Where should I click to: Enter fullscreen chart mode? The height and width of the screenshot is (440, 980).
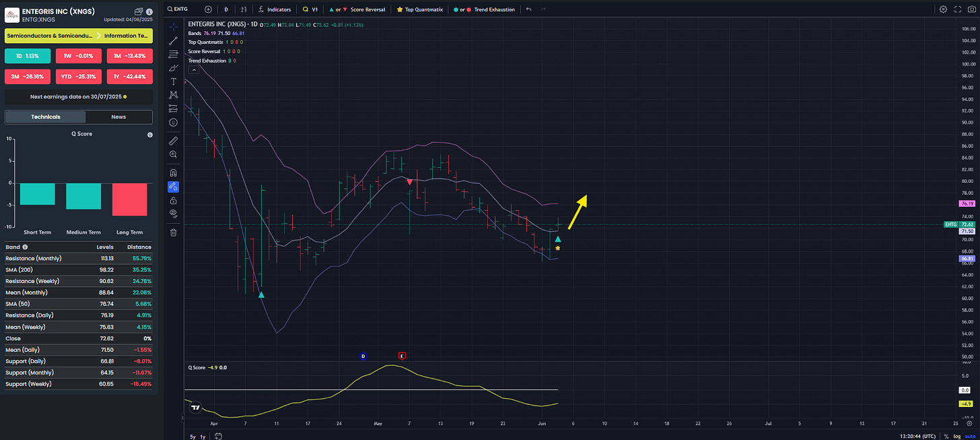(956, 9)
